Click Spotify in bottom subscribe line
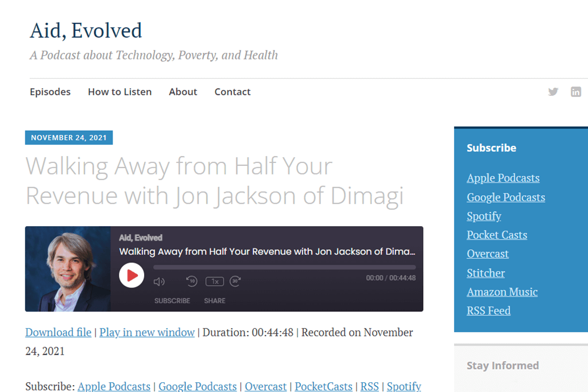The width and height of the screenshot is (588, 392). [x=404, y=386]
